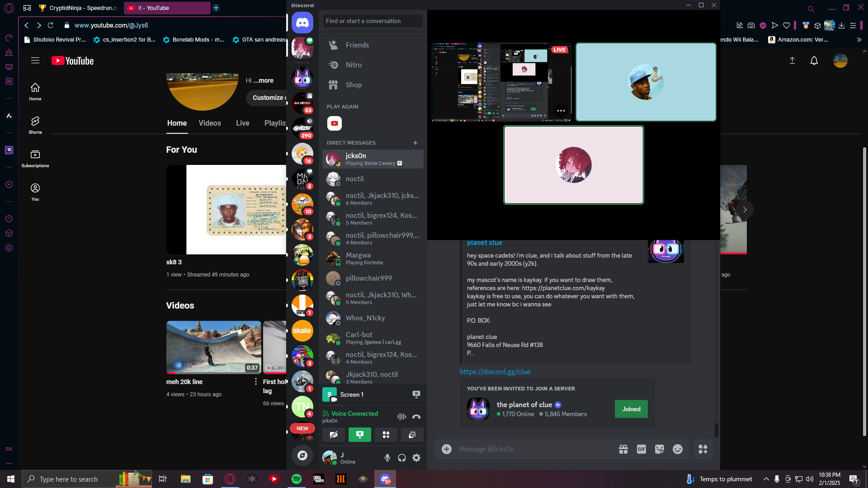The width and height of the screenshot is (868, 488).
Task: Stop screen sharing with the green button
Action: click(x=360, y=435)
